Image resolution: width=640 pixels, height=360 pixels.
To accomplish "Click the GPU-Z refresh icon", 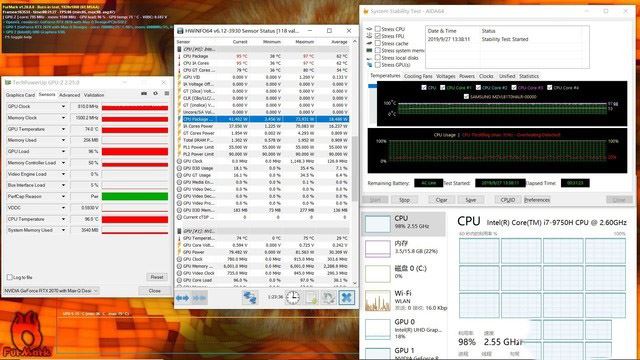I will coord(156,93).
